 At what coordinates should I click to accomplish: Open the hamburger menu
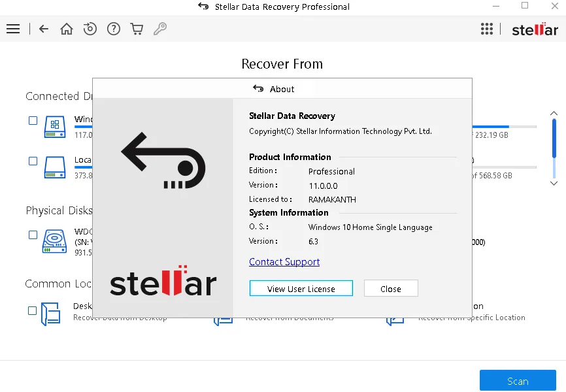tap(13, 29)
